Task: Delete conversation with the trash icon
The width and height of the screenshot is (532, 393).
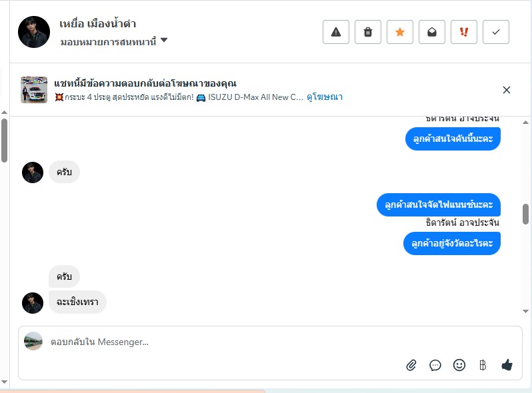Action: pos(368,32)
